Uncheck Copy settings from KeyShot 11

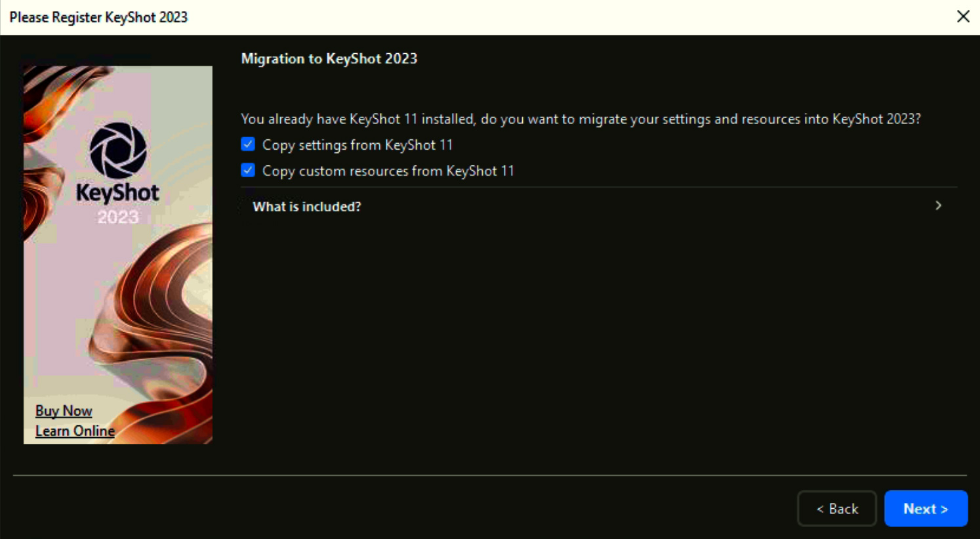tap(248, 144)
